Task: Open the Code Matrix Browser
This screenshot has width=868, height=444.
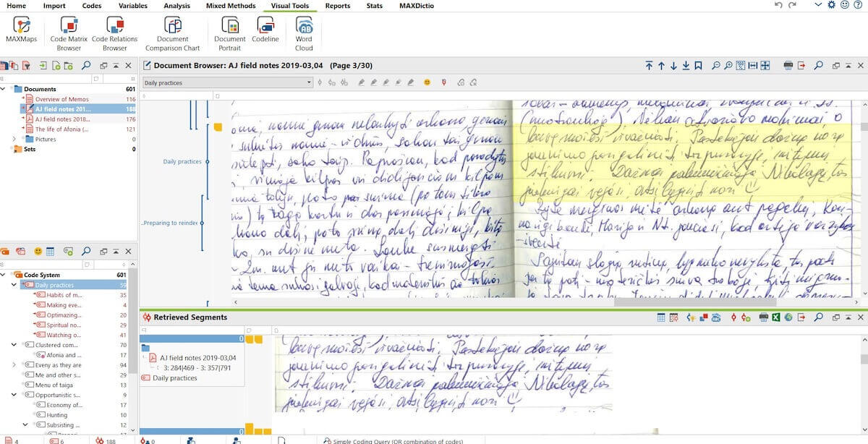Action: [69, 34]
